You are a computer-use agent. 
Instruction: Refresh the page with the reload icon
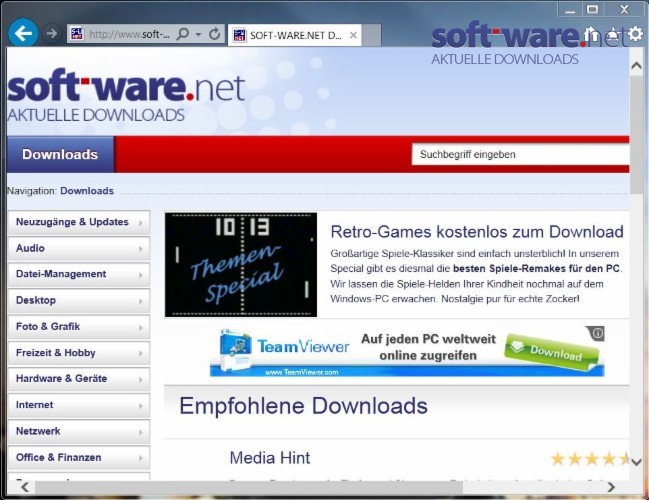[214, 34]
